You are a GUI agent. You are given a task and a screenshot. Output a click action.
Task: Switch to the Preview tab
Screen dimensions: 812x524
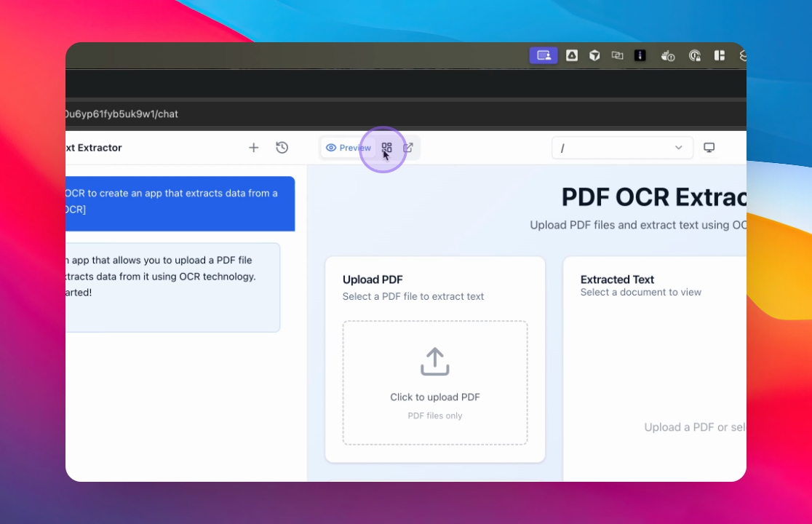pyautogui.click(x=348, y=148)
